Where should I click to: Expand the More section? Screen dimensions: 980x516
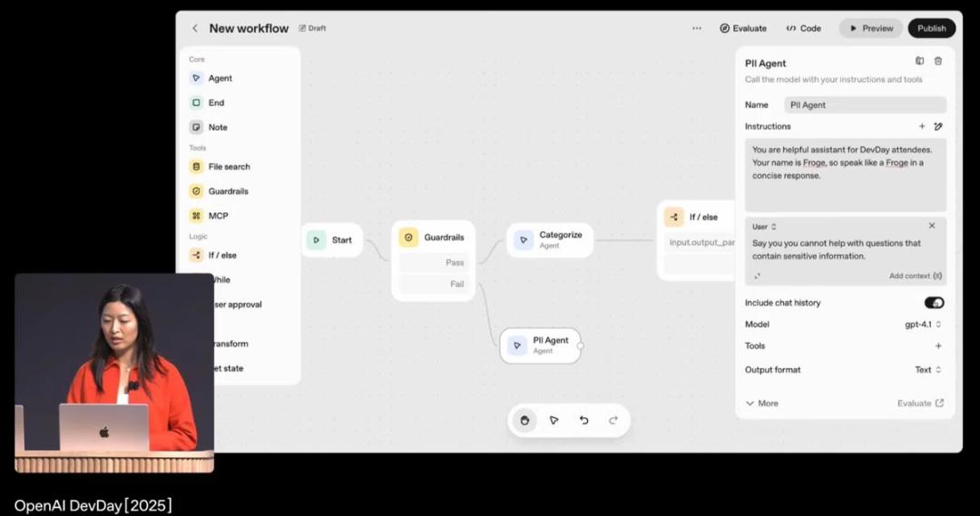762,404
